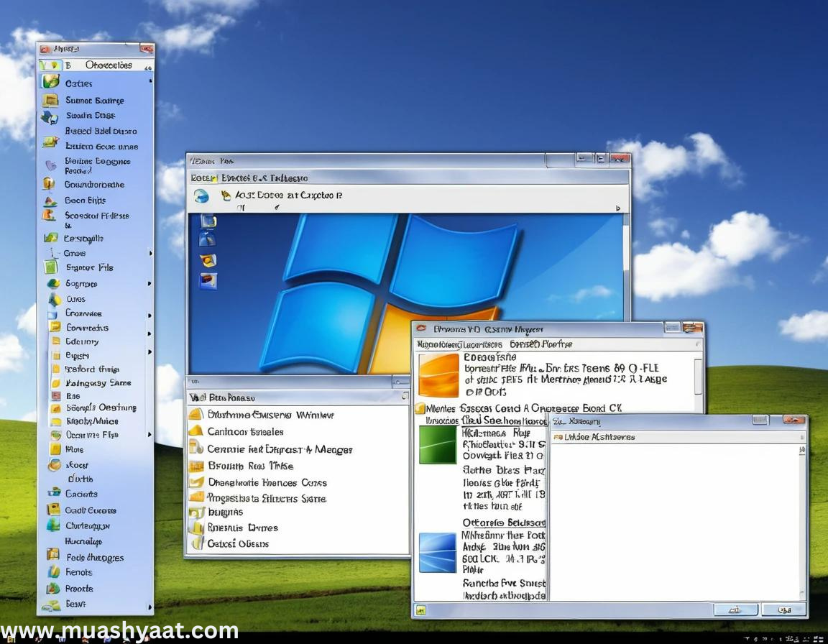Image resolution: width=828 pixels, height=644 pixels.
Task: Expand the 'Ocearme Fixs' submenu arrow
Action: coord(149,435)
